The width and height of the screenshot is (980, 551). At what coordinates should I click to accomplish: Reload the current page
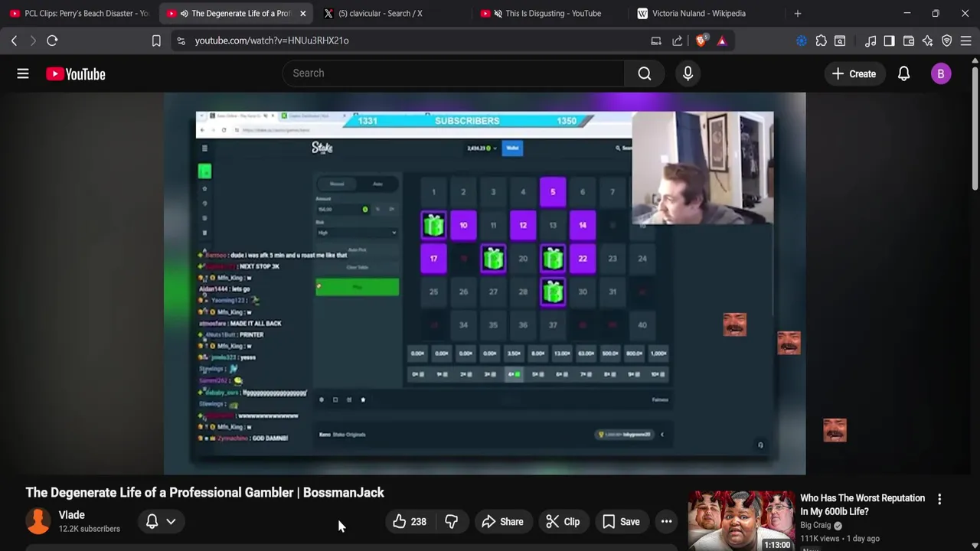coord(52,41)
